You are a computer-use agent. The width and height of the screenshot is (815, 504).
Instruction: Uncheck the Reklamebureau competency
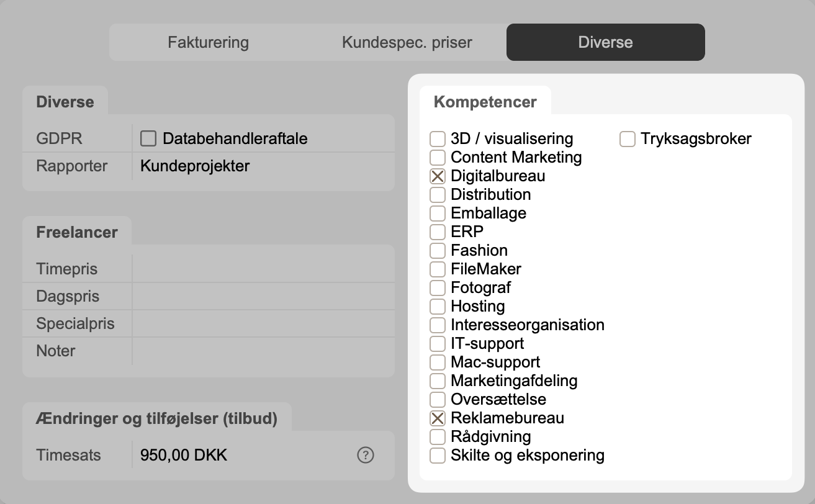[438, 418]
